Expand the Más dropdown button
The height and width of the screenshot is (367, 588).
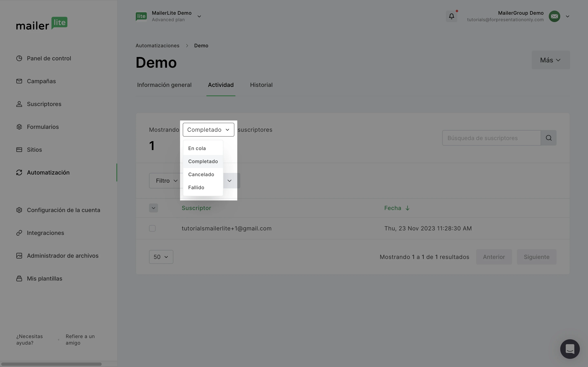(x=550, y=60)
